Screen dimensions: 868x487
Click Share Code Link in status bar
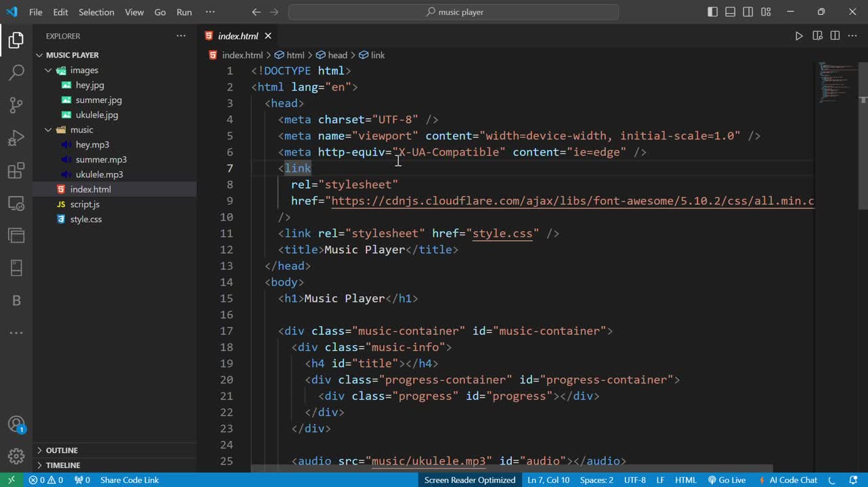(129, 480)
